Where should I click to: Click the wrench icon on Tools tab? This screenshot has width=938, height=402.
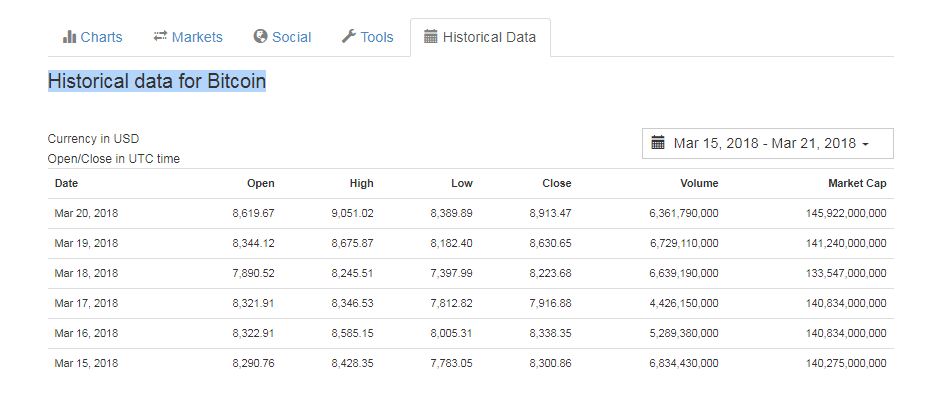pyautogui.click(x=349, y=37)
